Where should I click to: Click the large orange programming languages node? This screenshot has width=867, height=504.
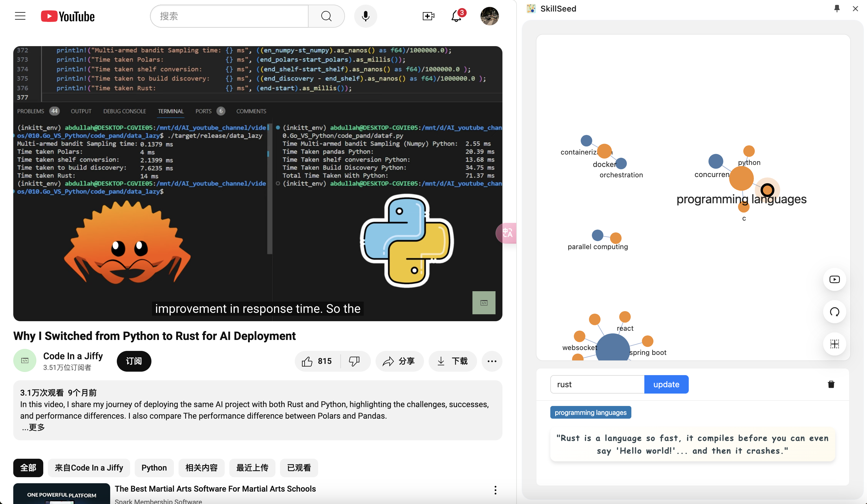[x=741, y=178]
